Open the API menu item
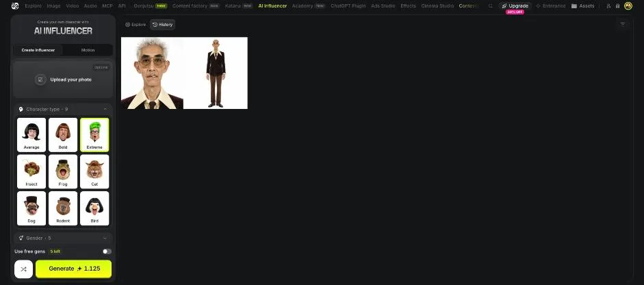644x285 pixels. point(122,5)
